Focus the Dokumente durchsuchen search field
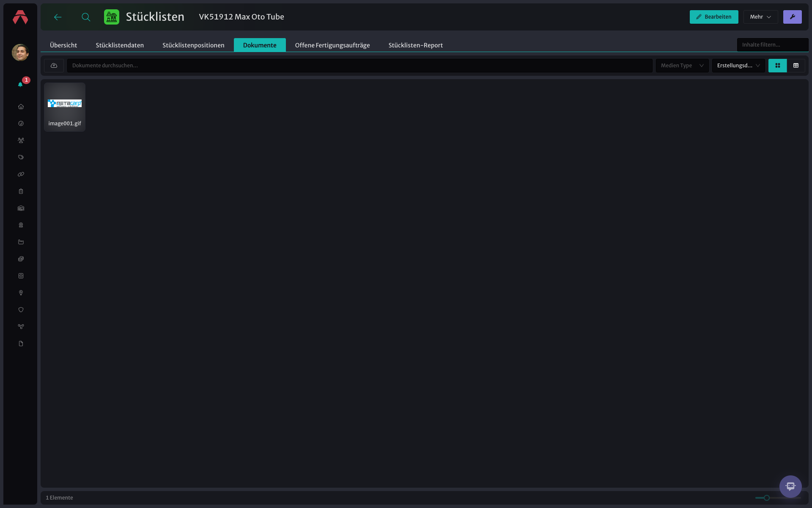The width and height of the screenshot is (812, 508). click(359, 66)
